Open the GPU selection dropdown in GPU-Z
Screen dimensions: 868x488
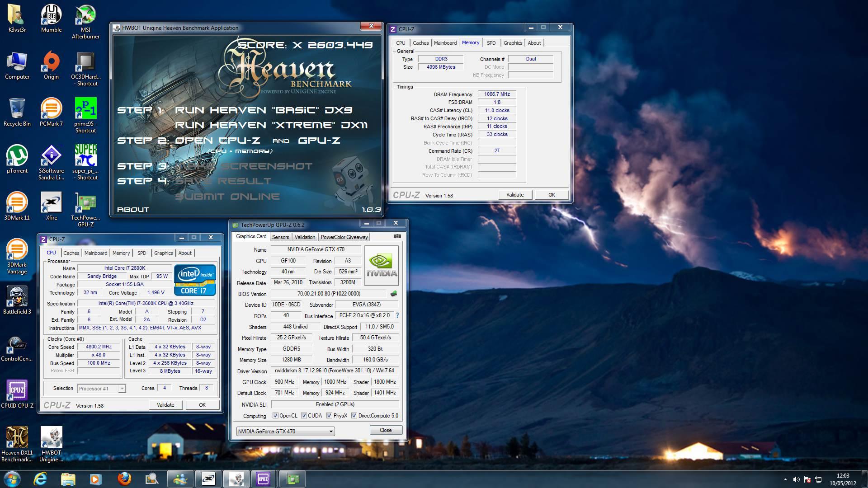click(285, 432)
